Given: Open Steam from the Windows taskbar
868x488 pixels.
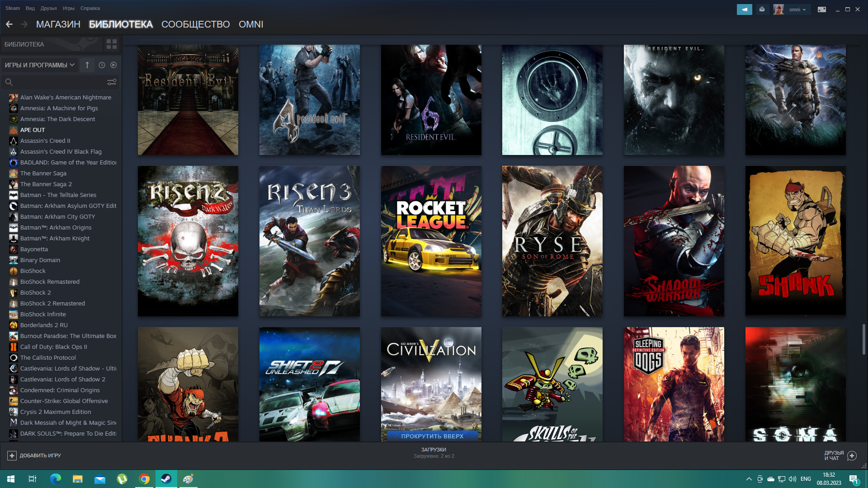Looking at the screenshot, I should (166, 479).
